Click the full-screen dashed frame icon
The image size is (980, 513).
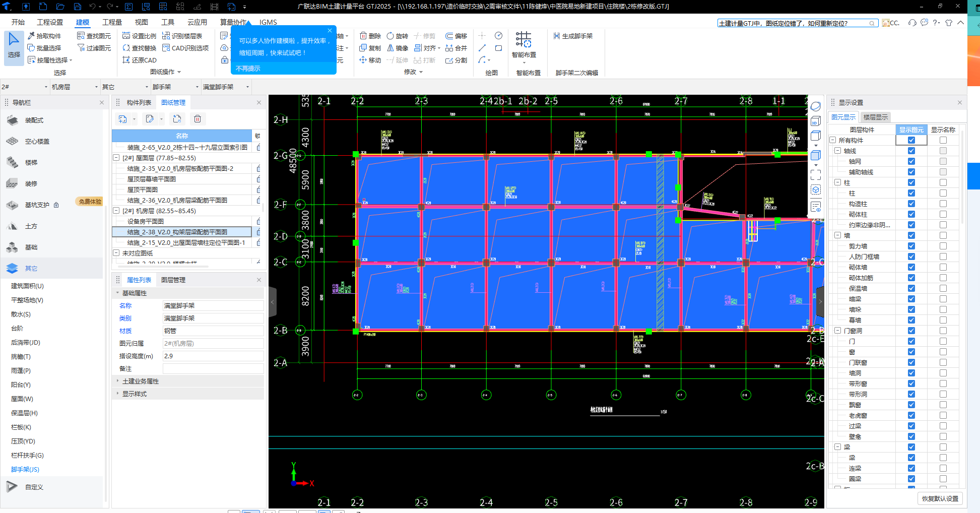point(816,174)
